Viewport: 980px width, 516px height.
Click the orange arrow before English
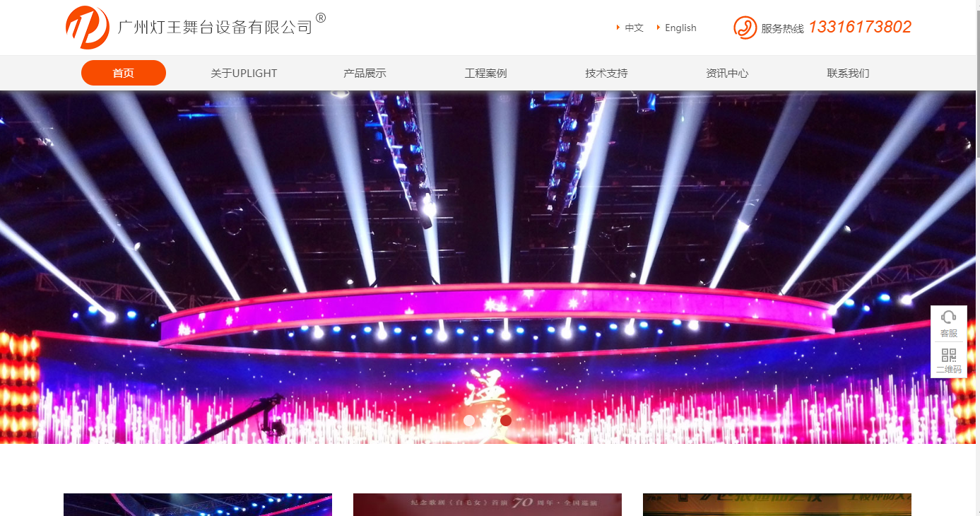(x=659, y=28)
